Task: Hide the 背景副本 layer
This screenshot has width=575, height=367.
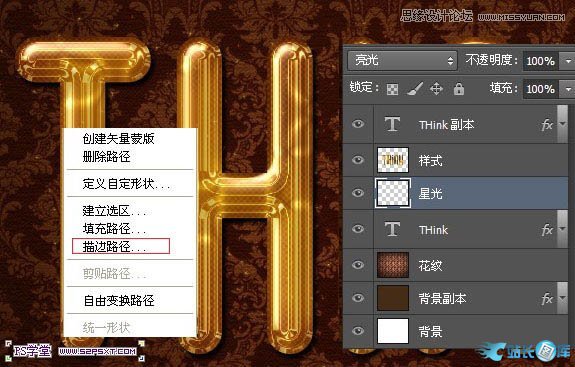Action: [x=358, y=298]
